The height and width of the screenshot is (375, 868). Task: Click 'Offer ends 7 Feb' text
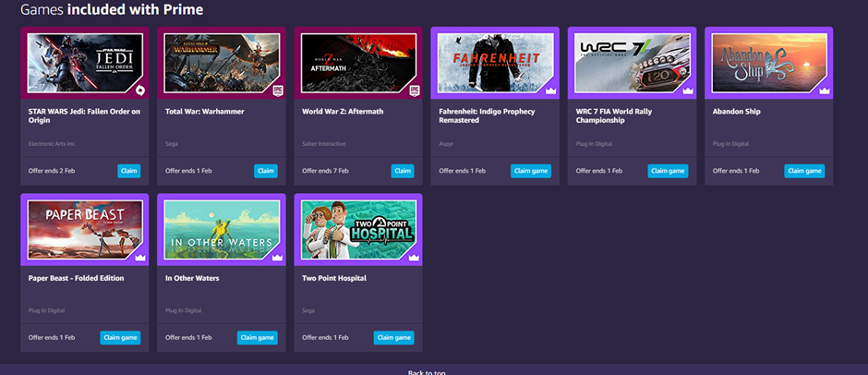(325, 171)
